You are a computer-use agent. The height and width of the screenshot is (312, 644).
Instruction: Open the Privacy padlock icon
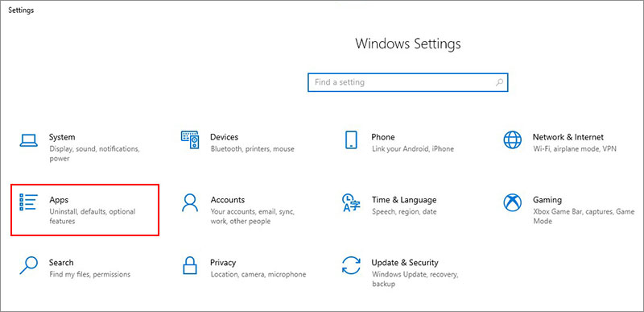[x=190, y=265]
